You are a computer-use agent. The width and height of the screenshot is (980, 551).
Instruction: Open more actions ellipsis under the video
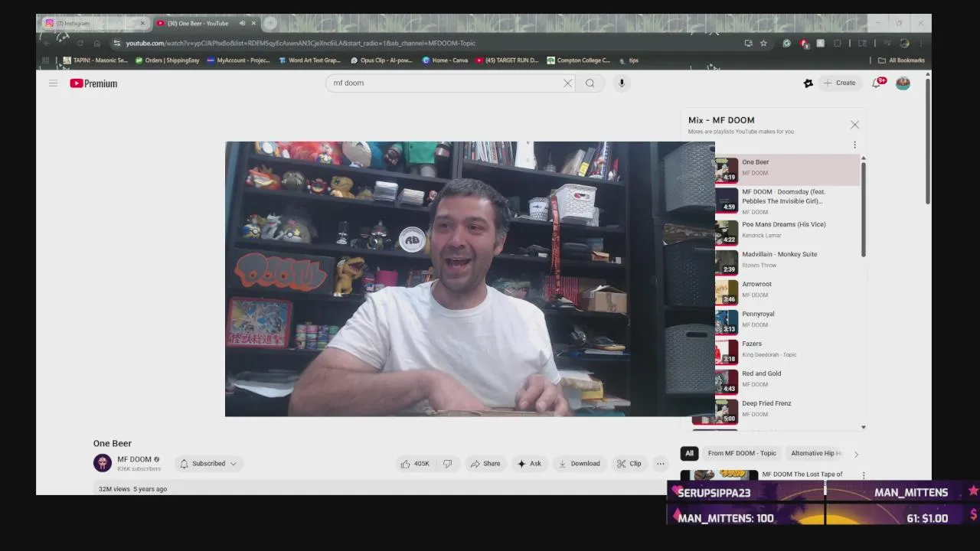[660, 463]
